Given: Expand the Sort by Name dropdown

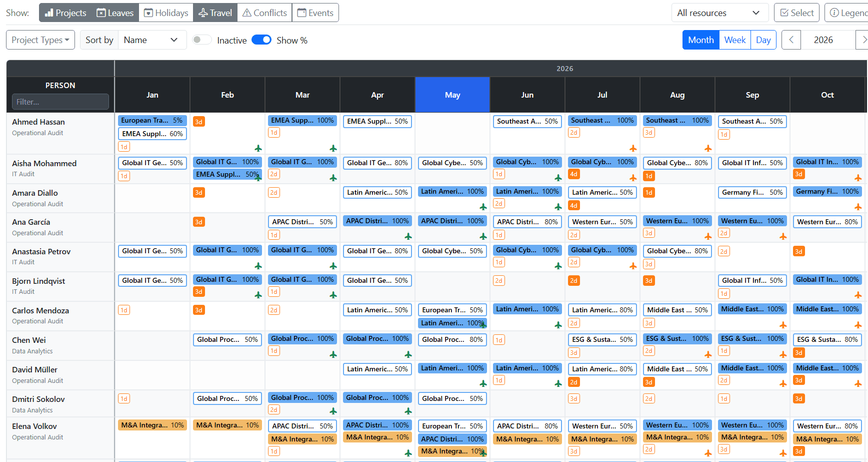Looking at the screenshot, I should (152, 40).
